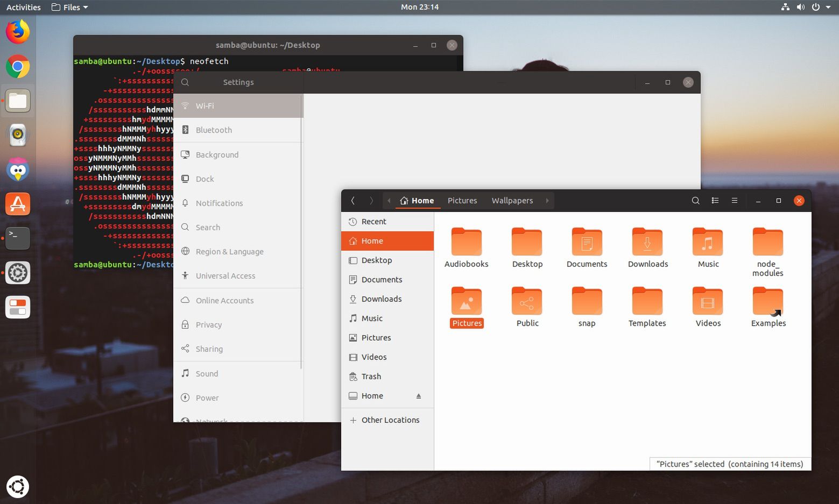This screenshot has width=839, height=504.
Task: Click the back navigation arrow in Files
Action: [x=353, y=200]
